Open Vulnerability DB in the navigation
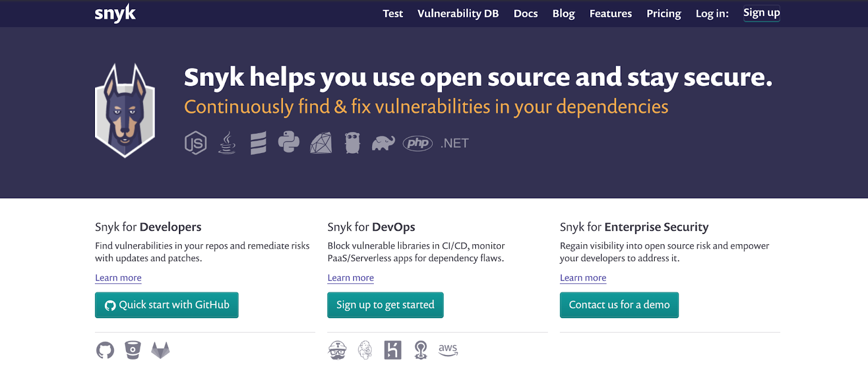The height and width of the screenshot is (380, 868). click(458, 14)
